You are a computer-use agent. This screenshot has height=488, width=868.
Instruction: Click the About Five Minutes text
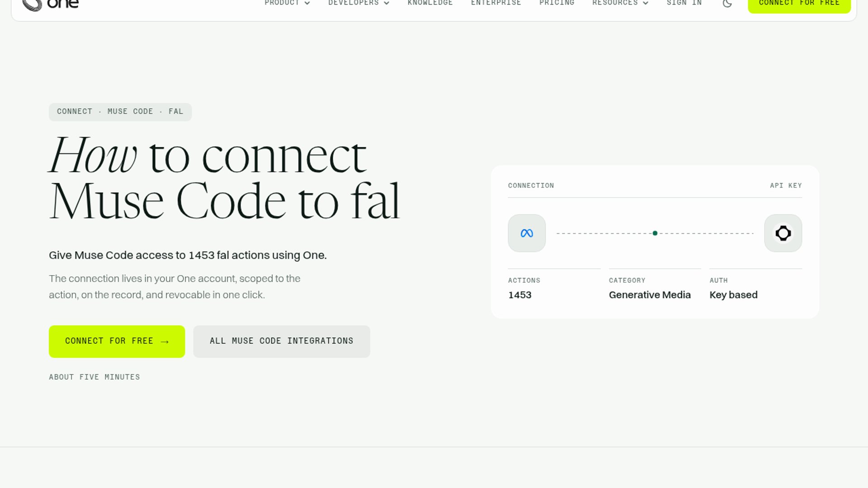pyautogui.click(x=94, y=377)
